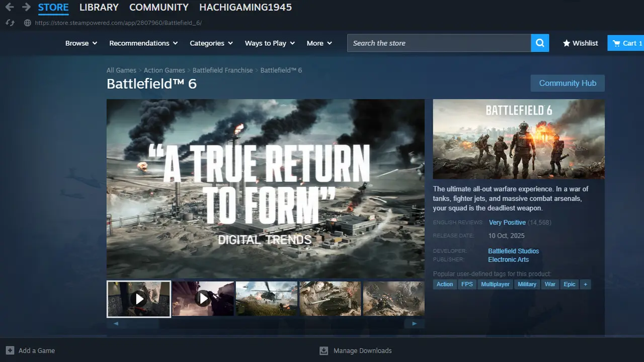Focus the Search the store field
Screen dimensions: 644x362
pyautogui.click(x=439, y=43)
